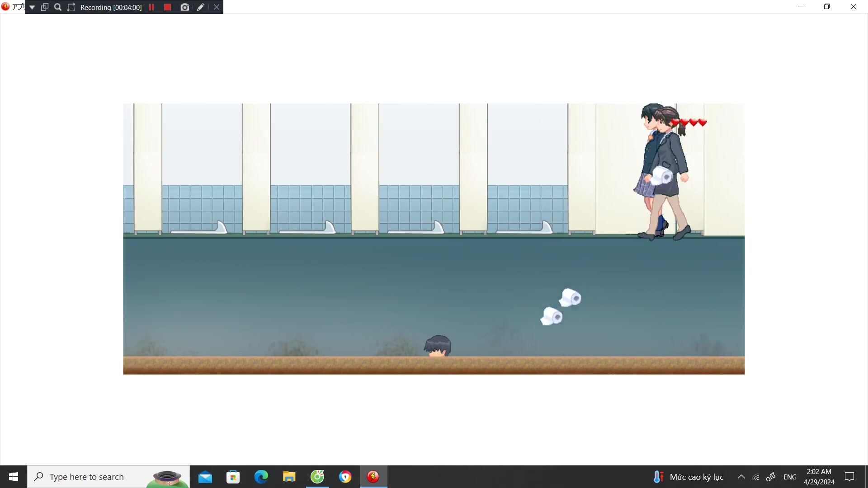
Task: Take a screenshot with camera icon
Action: (184, 7)
